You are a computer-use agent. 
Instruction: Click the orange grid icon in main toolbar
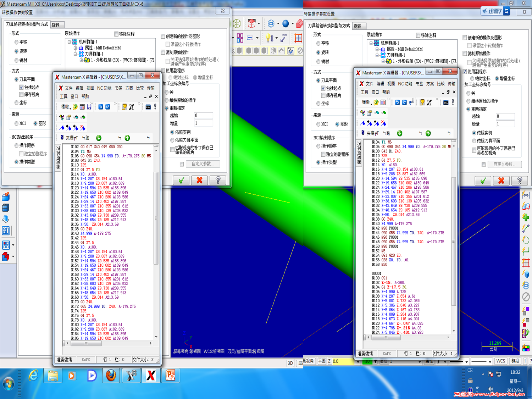tap(298, 38)
